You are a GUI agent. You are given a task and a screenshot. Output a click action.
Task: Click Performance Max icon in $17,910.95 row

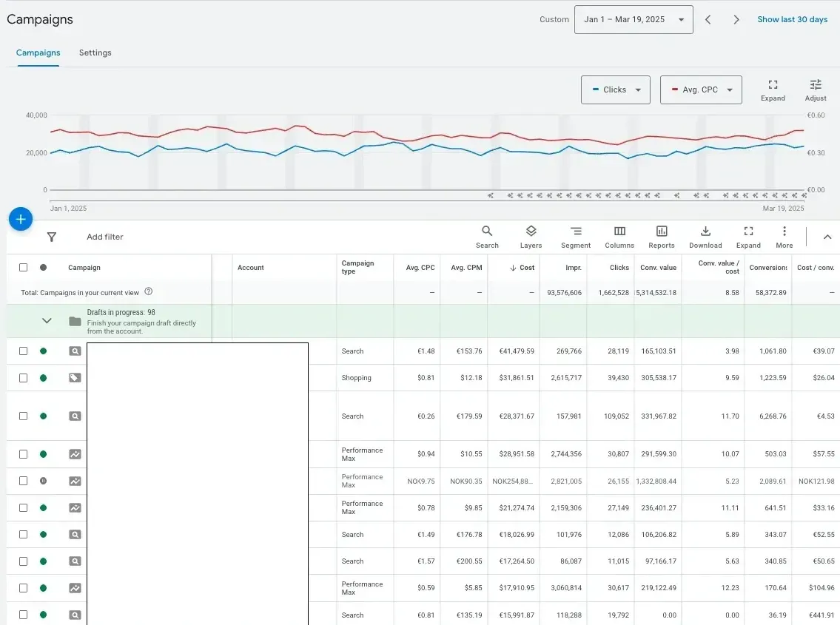tap(75, 588)
